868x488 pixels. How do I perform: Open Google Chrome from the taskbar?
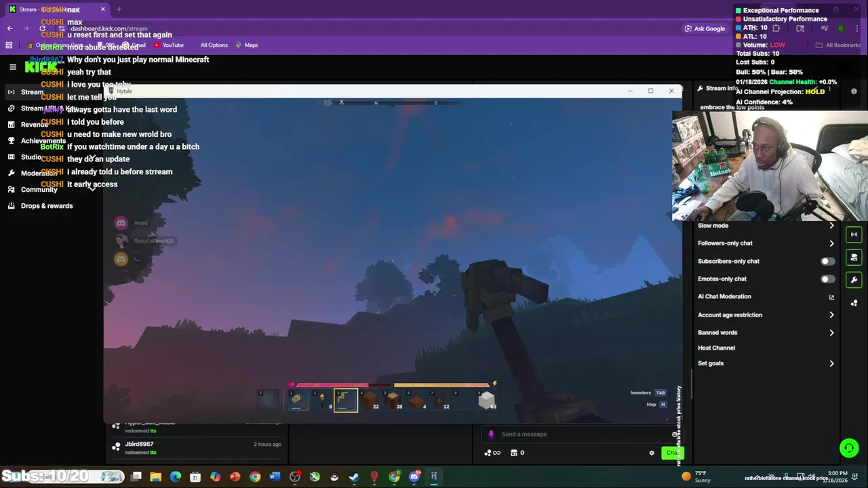coord(255,477)
